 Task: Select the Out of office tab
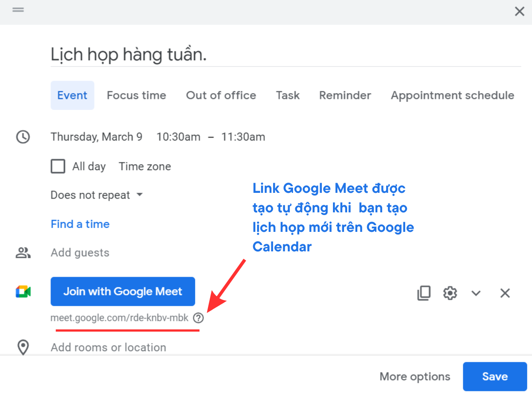(x=221, y=95)
